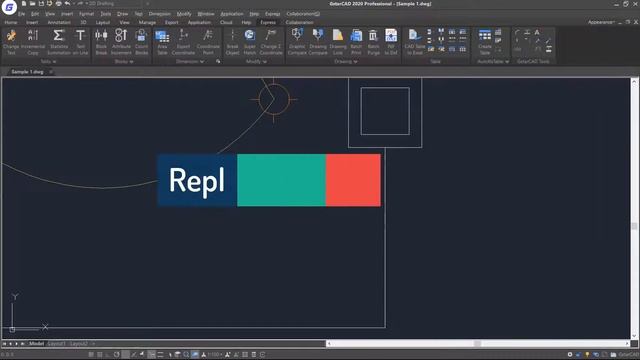Viewport: 640px width, 360px height.
Task: Toggle grid display in status bar
Action: (x=100, y=355)
